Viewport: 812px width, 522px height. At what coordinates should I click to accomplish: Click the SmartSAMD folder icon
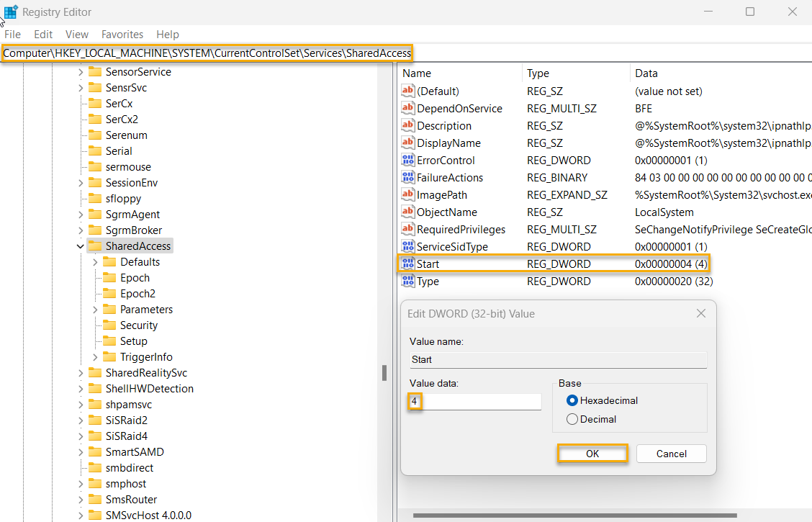click(94, 452)
